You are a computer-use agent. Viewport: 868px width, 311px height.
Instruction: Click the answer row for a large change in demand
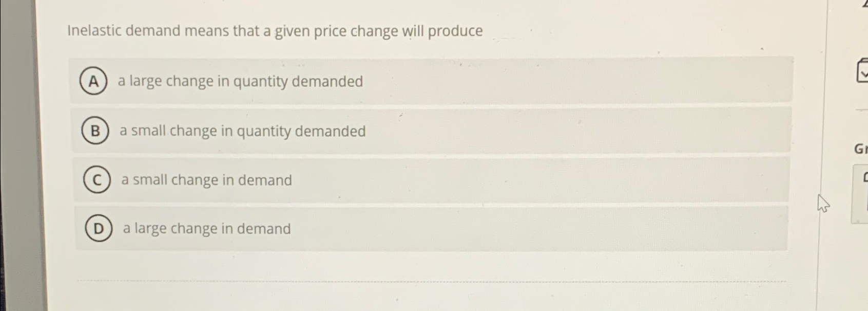point(206,228)
